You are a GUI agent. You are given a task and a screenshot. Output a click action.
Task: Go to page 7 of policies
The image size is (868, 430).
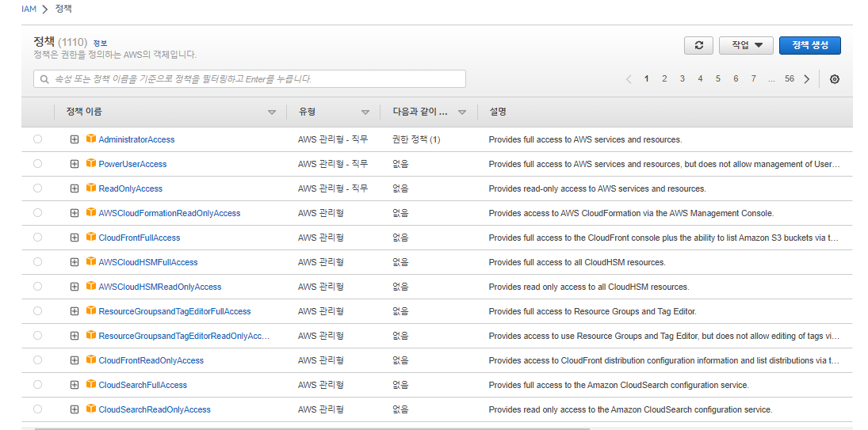click(753, 79)
